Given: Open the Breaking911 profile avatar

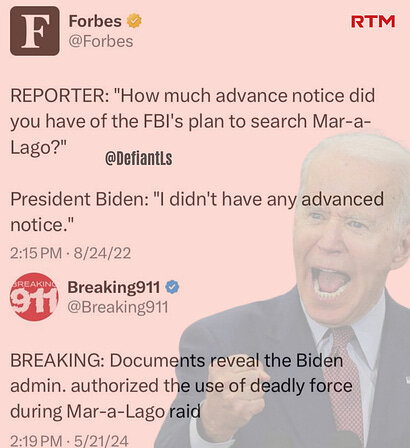Looking at the screenshot, I should point(34,297).
